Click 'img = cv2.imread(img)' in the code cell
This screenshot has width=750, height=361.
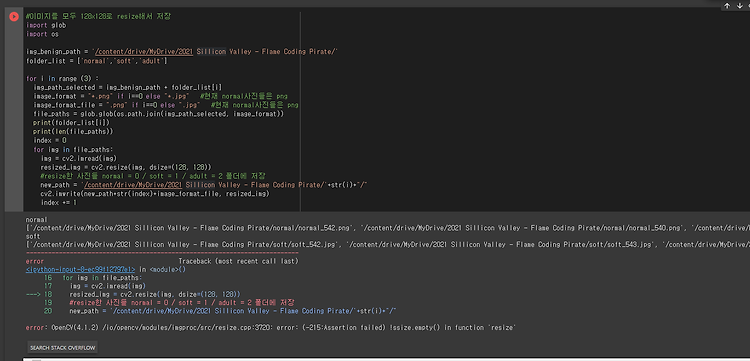pyautogui.click(x=79, y=158)
